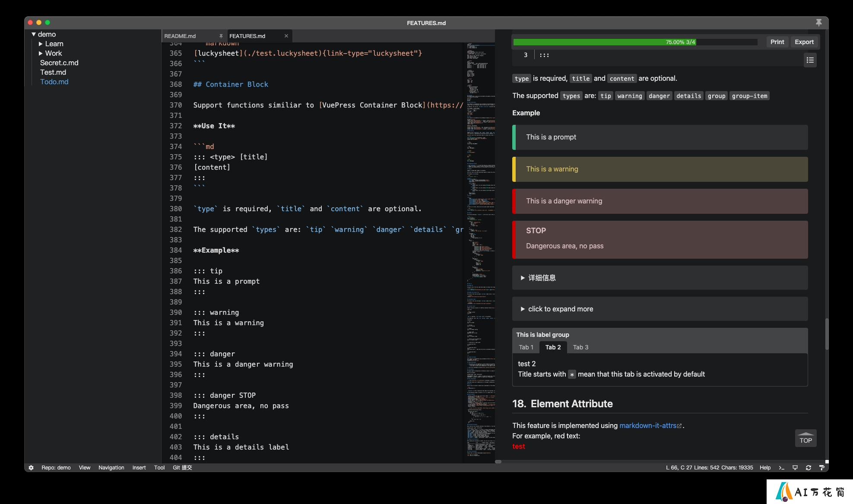853x504 pixels.
Task: Switch to Tab 3 in label group
Action: point(580,347)
